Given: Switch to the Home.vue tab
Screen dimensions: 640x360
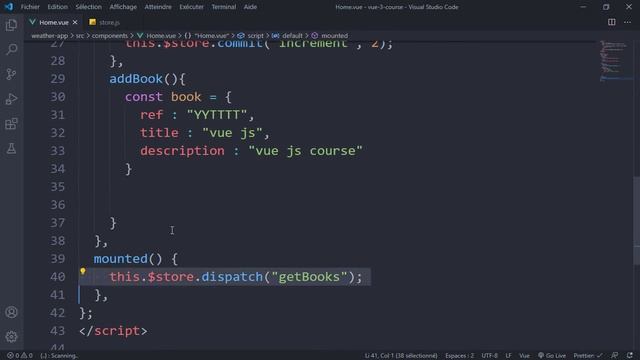Looking at the screenshot, I should pyautogui.click(x=53, y=22).
